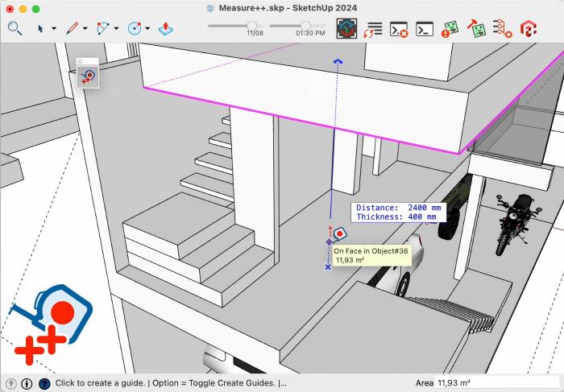Select the Push/Pull tool
The height and width of the screenshot is (392, 564).
coord(165,29)
